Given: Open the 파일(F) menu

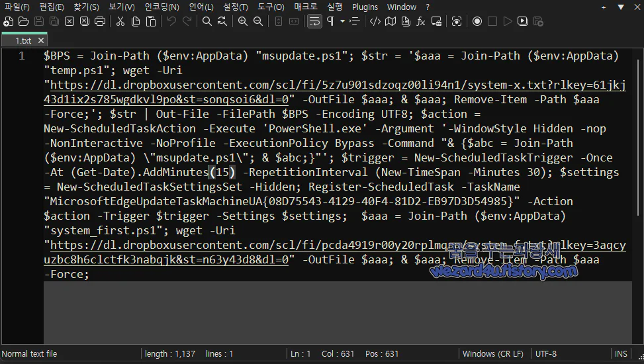Looking at the screenshot, I should [x=17, y=7].
